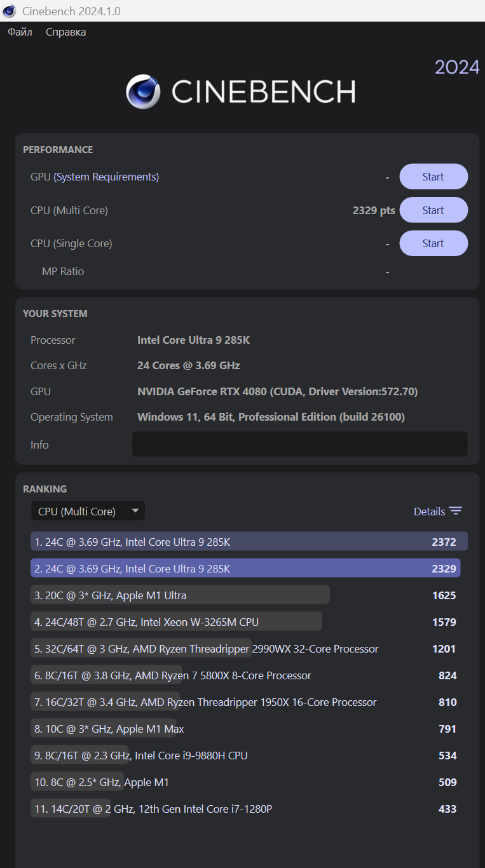The height and width of the screenshot is (868, 485).
Task: Click inside the Info text field
Action: pyautogui.click(x=299, y=444)
